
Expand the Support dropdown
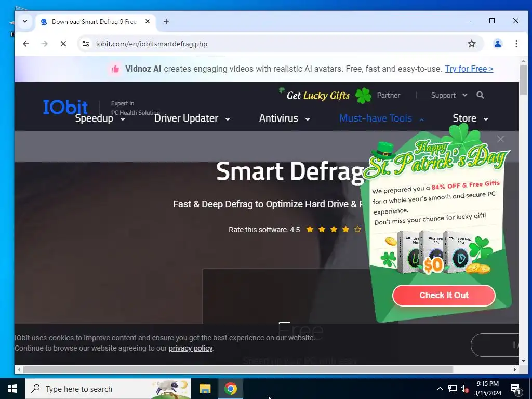click(449, 96)
